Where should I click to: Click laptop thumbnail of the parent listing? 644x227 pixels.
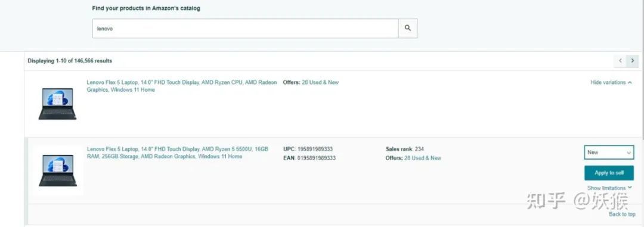pos(57,104)
